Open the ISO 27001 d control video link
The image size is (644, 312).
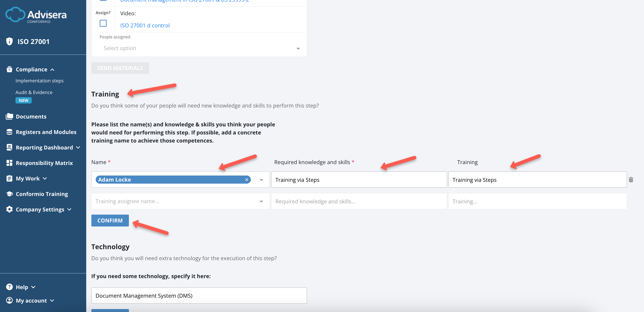(145, 26)
